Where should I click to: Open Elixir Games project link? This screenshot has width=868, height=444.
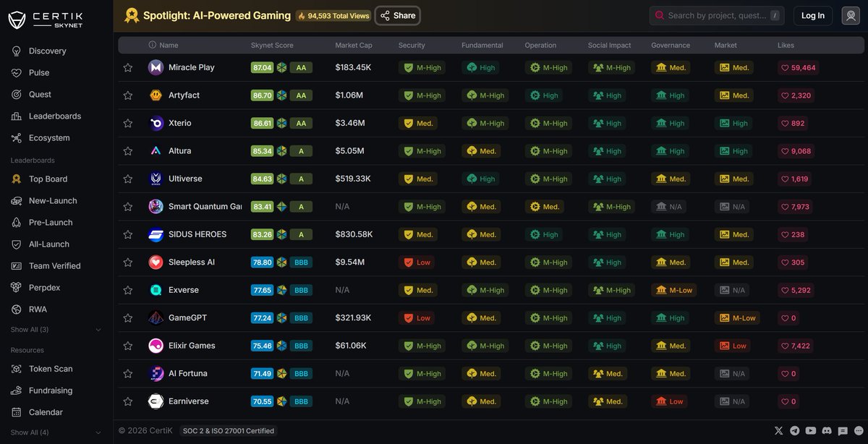(192, 346)
